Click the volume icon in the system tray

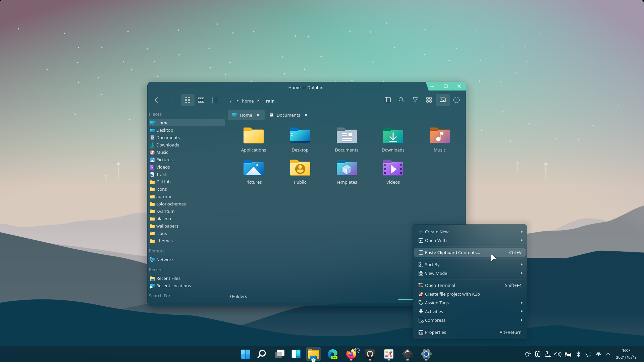click(x=558, y=354)
